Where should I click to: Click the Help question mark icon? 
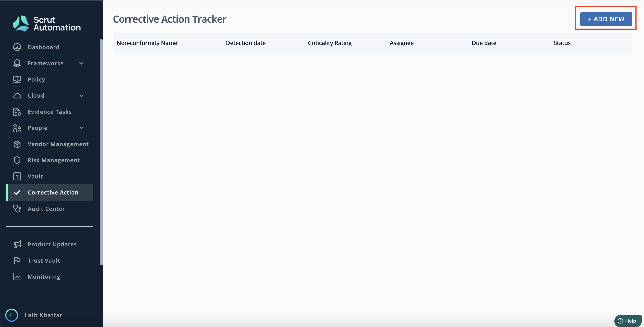pyautogui.click(x=620, y=321)
